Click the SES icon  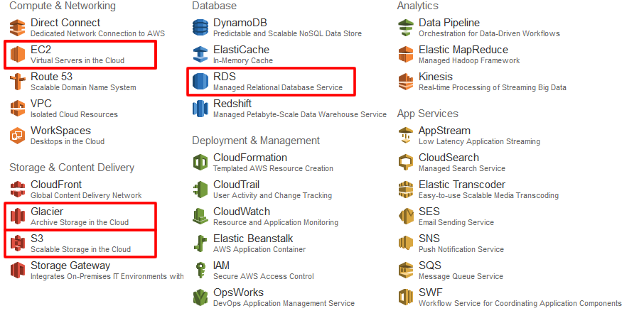click(406, 217)
